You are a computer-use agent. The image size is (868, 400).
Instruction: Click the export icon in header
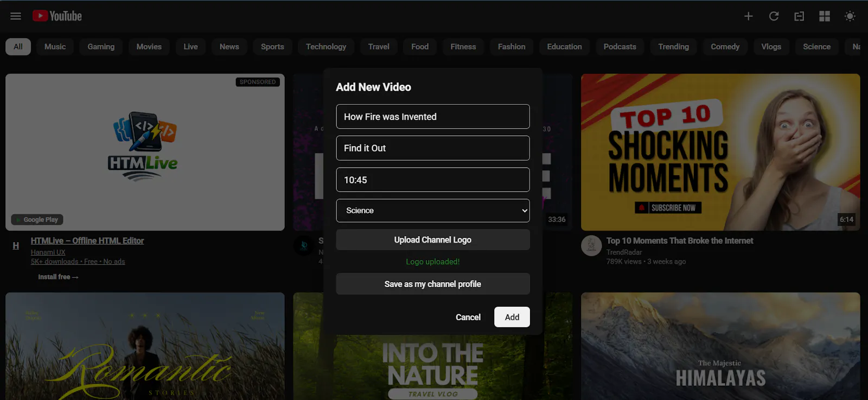[799, 16]
